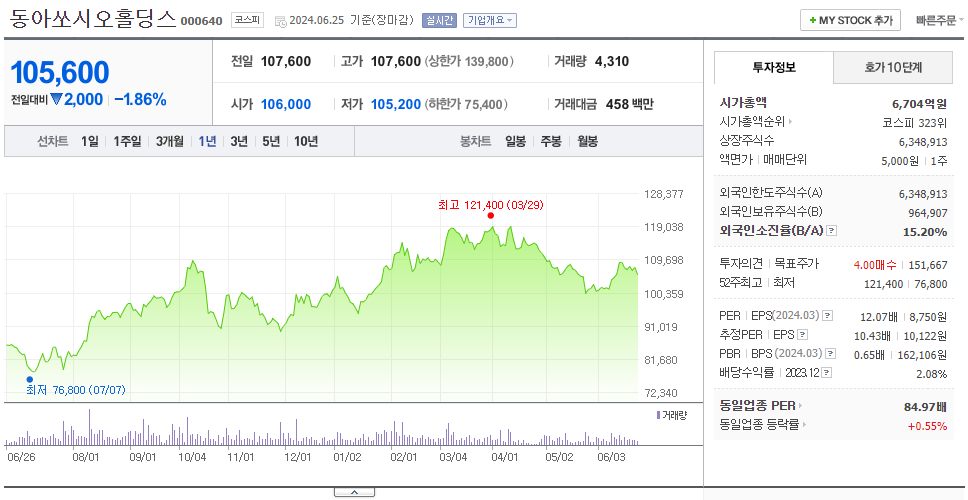This screenshot has width=968, height=500.
Task: Click the purple 거래량 legend marker
Action: coord(658,415)
